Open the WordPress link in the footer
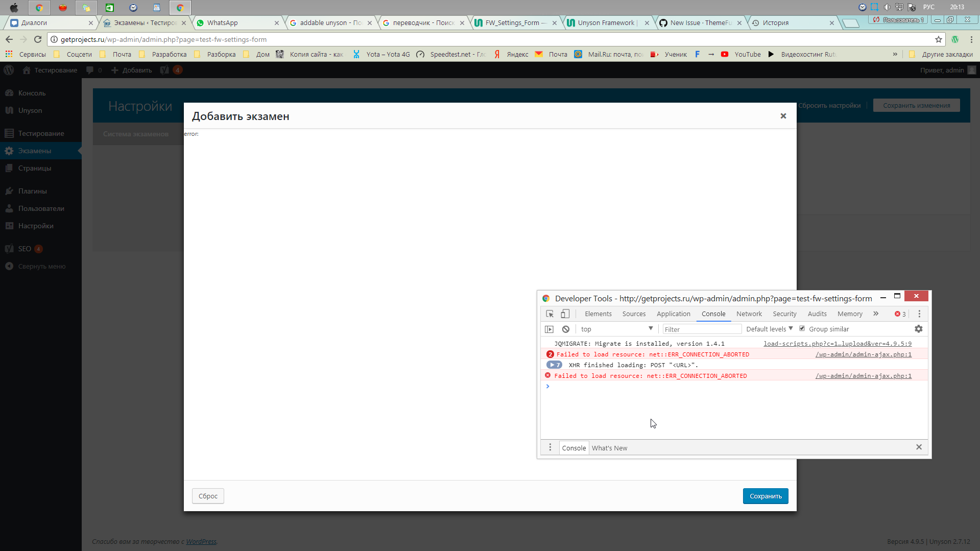The width and height of the screenshot is (980, 551). point(201,541)
